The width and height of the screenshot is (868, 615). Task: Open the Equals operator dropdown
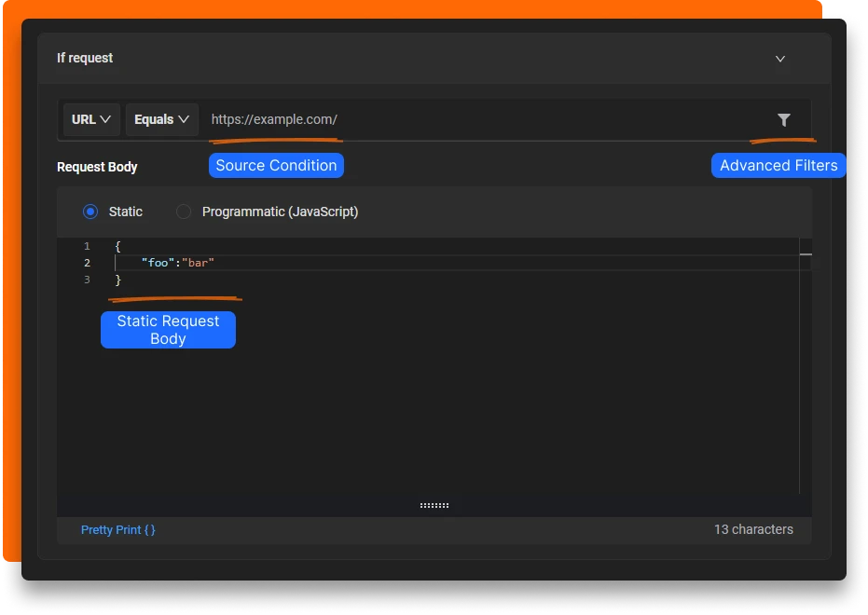[x=161, y=119]
